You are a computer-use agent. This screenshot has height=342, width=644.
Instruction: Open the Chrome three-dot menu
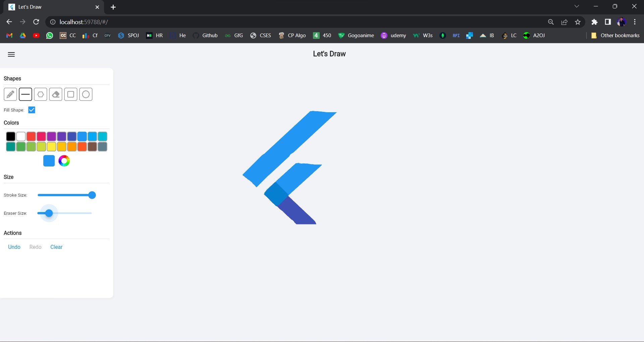[635, 22]
